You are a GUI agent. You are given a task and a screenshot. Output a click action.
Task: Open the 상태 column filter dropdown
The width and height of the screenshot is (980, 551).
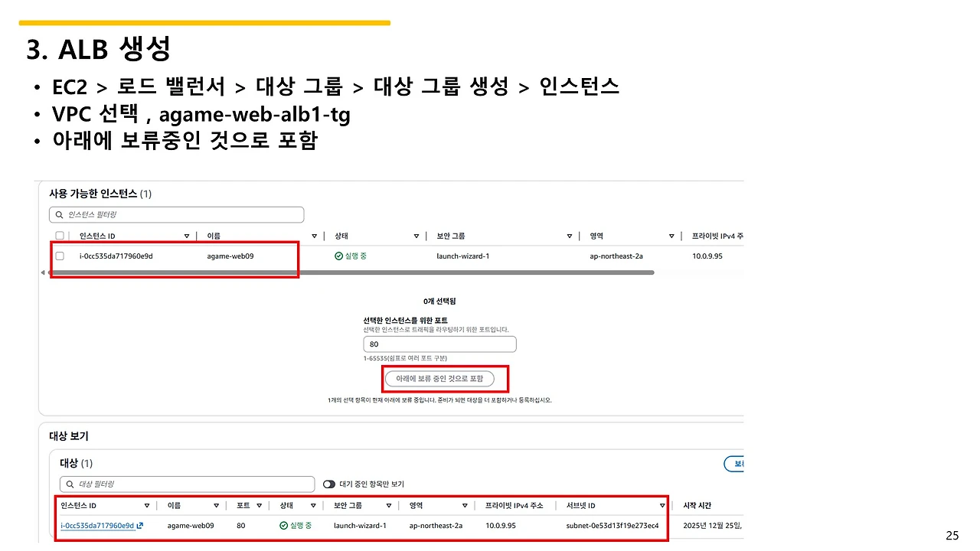(416, 235)
